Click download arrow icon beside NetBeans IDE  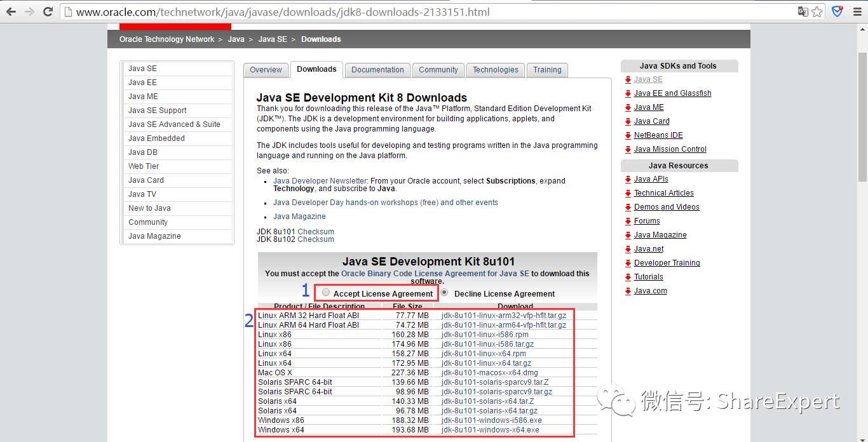coord(628,135)
